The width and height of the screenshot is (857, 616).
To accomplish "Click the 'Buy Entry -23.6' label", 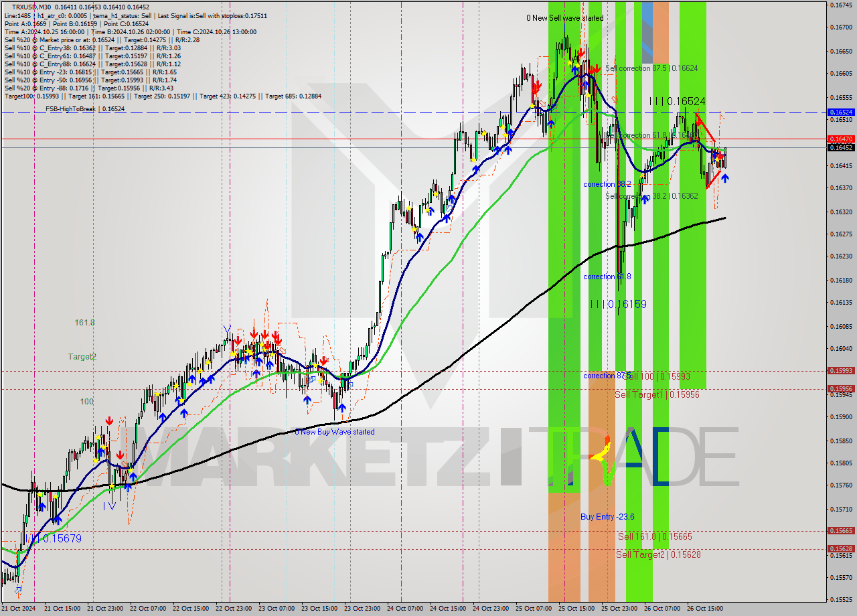I will click(x=607, y=517).
